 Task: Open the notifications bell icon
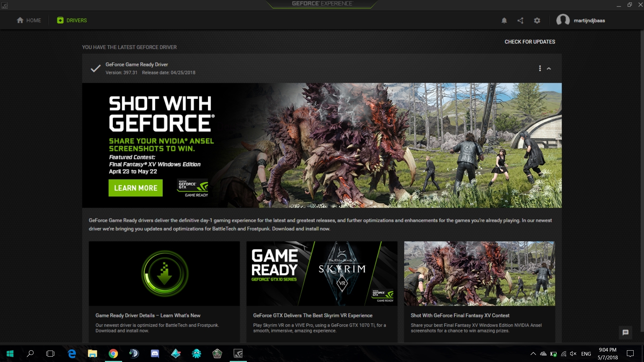click(504, 20)
